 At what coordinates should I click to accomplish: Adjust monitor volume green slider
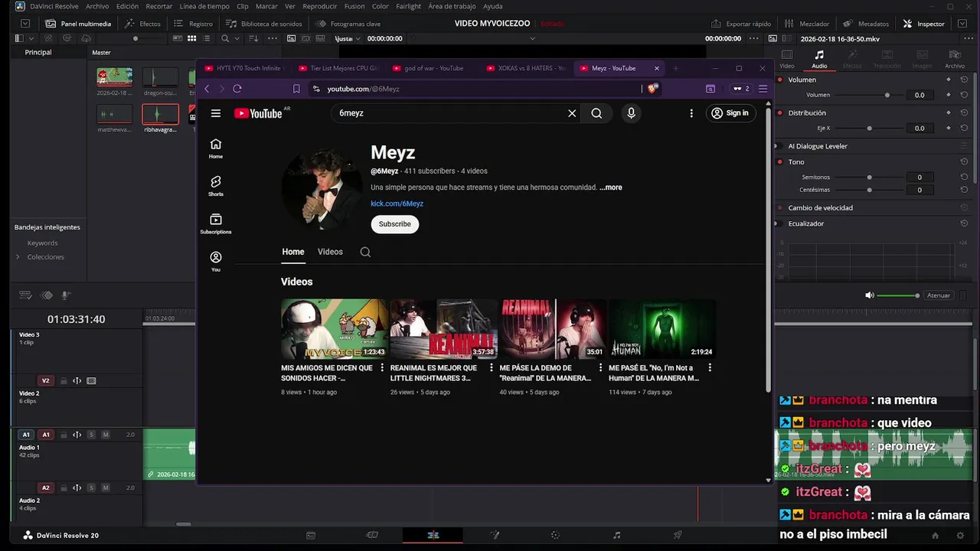[x=897, y=295]
